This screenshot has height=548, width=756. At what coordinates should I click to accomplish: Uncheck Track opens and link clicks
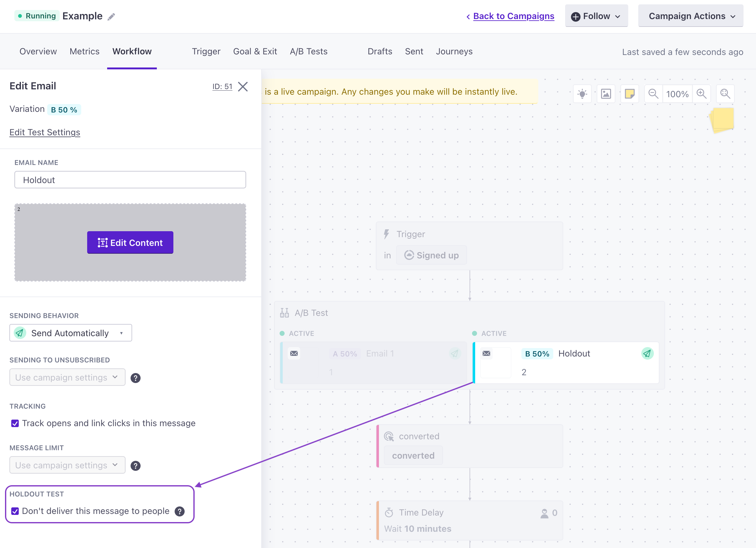tap(15, 423)
